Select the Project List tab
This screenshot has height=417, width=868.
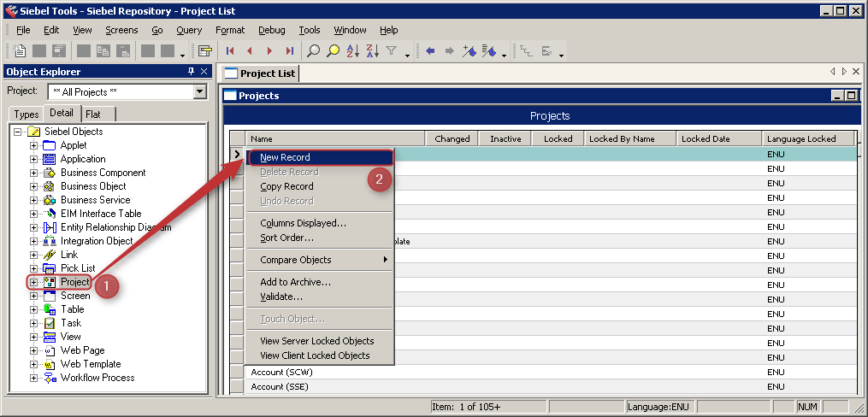click(x=260, y=73)
